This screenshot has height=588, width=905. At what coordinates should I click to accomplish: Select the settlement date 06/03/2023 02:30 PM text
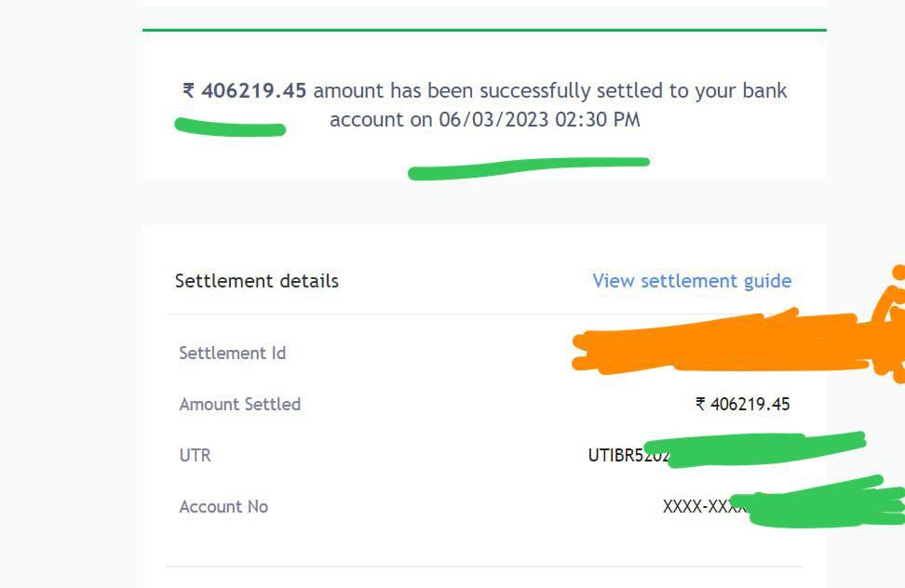coord(539,119)
